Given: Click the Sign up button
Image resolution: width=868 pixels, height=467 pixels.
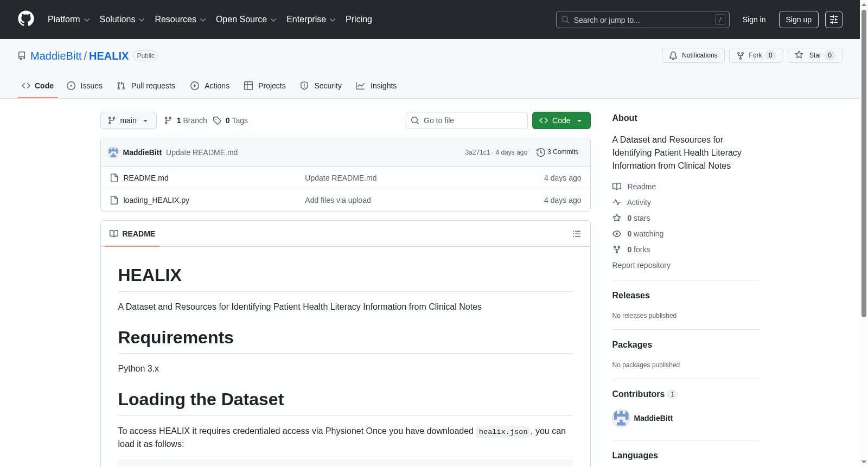Looking at the screenshot, I should click(x=799, y=20).
